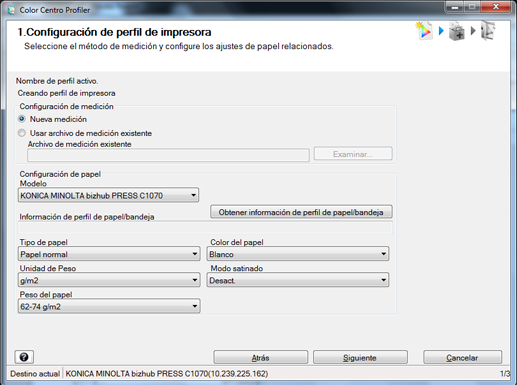Go back with the Atrás button
517x385 pixels.
261,357
